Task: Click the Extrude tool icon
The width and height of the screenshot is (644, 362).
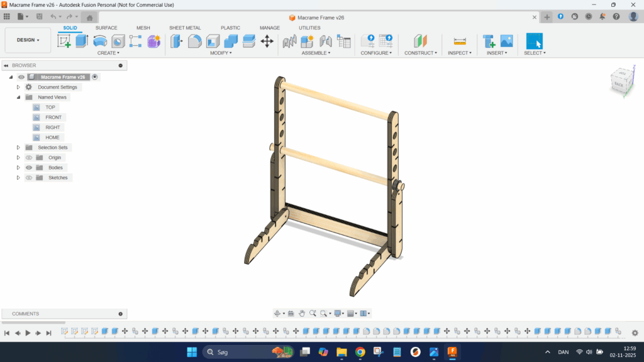Action: click(x=82, y=41)
